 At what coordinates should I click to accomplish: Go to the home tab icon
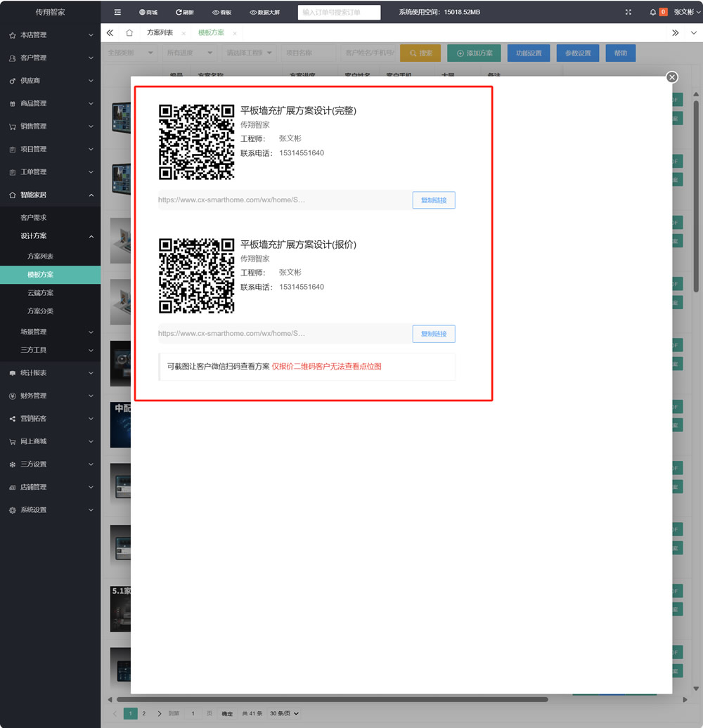point(129,32)
